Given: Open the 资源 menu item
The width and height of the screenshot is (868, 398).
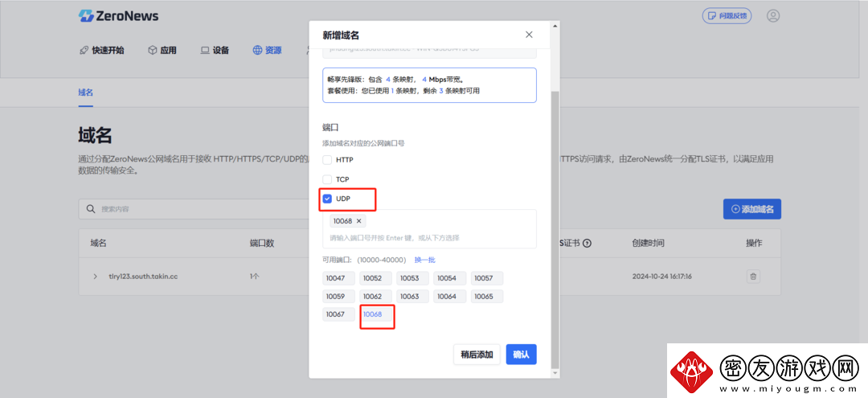Looking at the screenshot, I should (268, 51).
